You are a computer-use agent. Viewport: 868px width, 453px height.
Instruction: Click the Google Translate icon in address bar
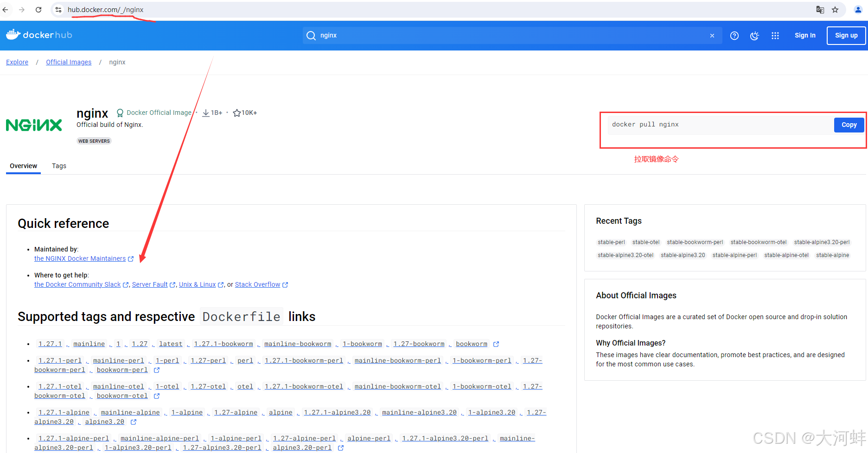820,9
